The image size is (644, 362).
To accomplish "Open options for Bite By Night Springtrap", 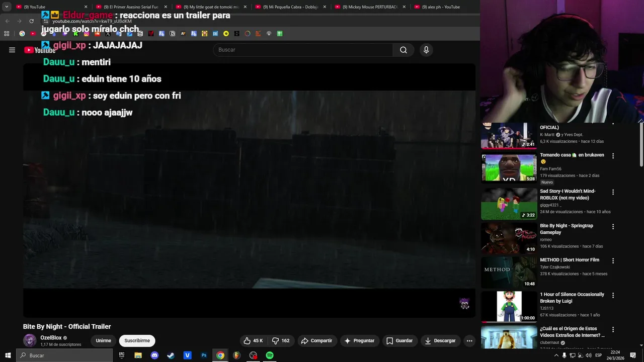I will pos(613,227).
